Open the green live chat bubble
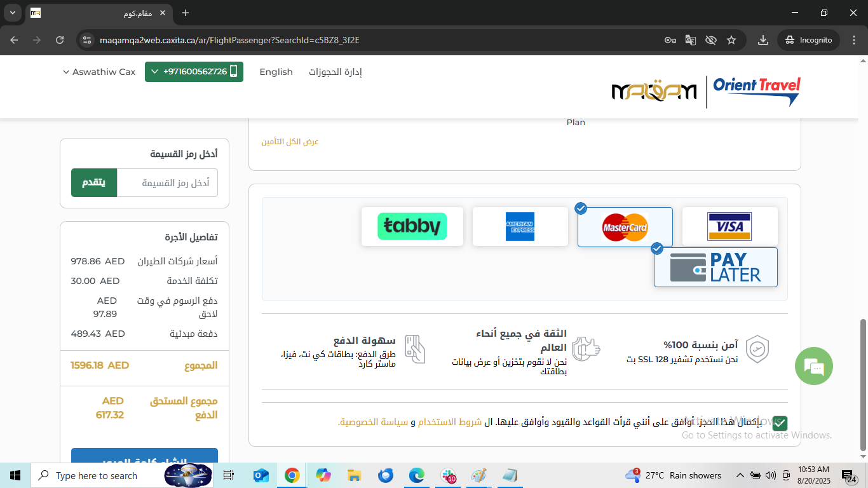The width and height of the screenshot is (868, 488). pos(813,366)
